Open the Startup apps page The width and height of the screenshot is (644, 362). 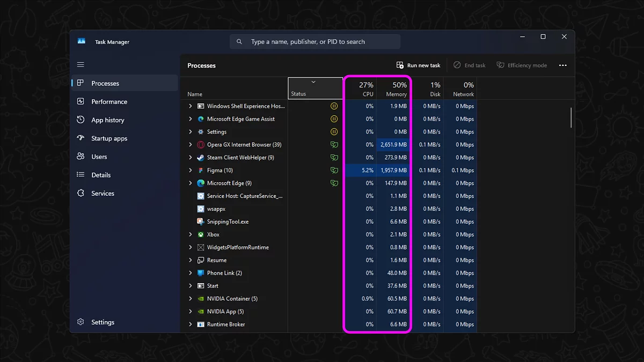tap(109, 138)
